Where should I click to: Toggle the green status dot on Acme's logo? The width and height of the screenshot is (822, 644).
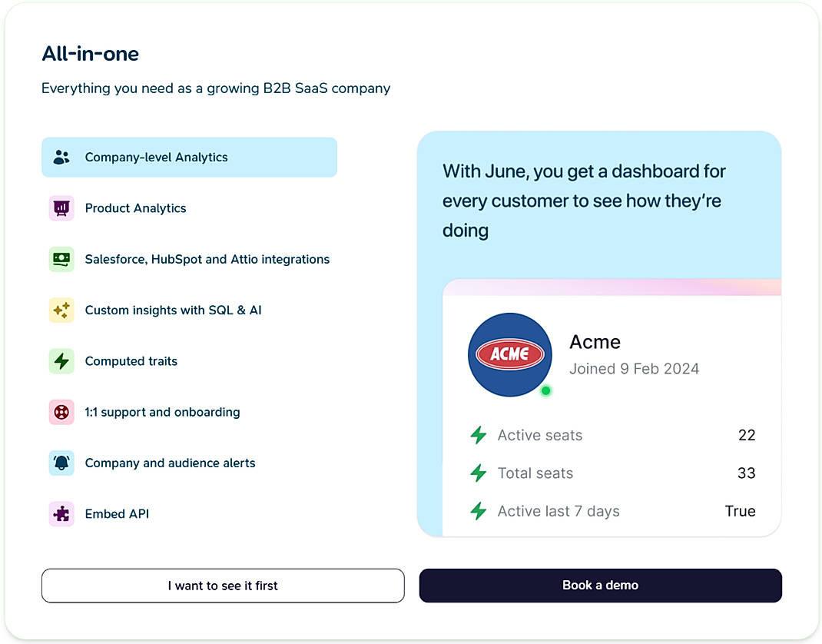[545, 390]
